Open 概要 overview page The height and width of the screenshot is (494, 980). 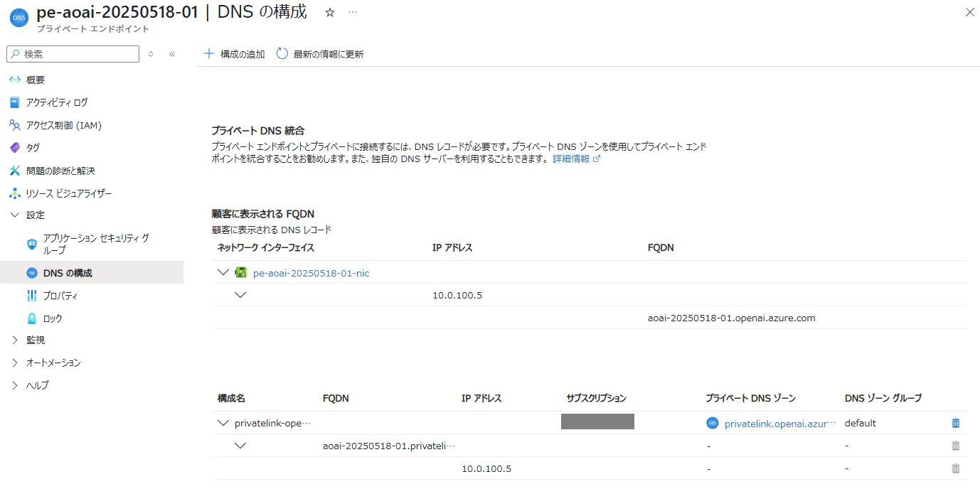36,80
